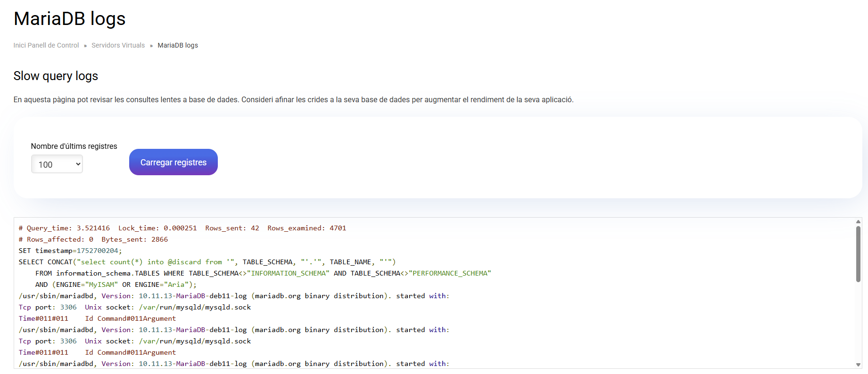Screen dimensions: 868x374
Task: Click the SET timestamp log line
Action: [70, 251]
